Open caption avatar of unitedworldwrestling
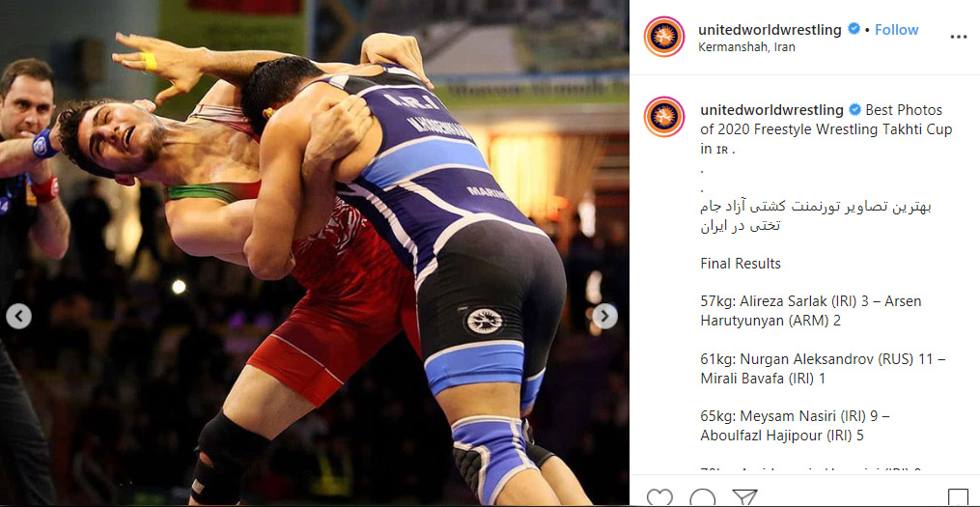The image size is (980, 507). pos(664,117)
